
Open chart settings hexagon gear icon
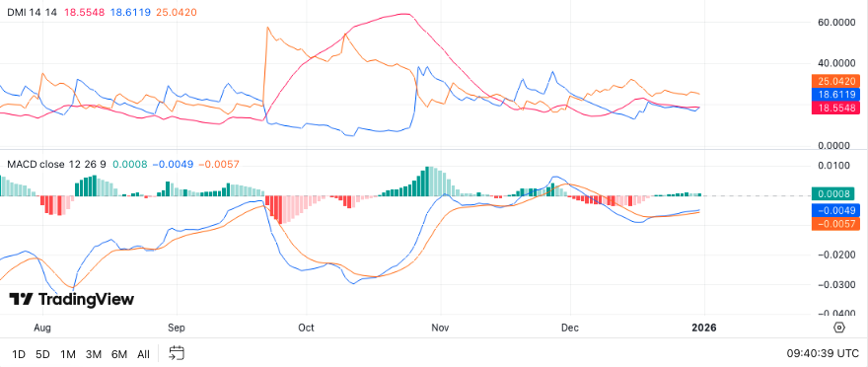pyautogui.click(x=839, y=328)
